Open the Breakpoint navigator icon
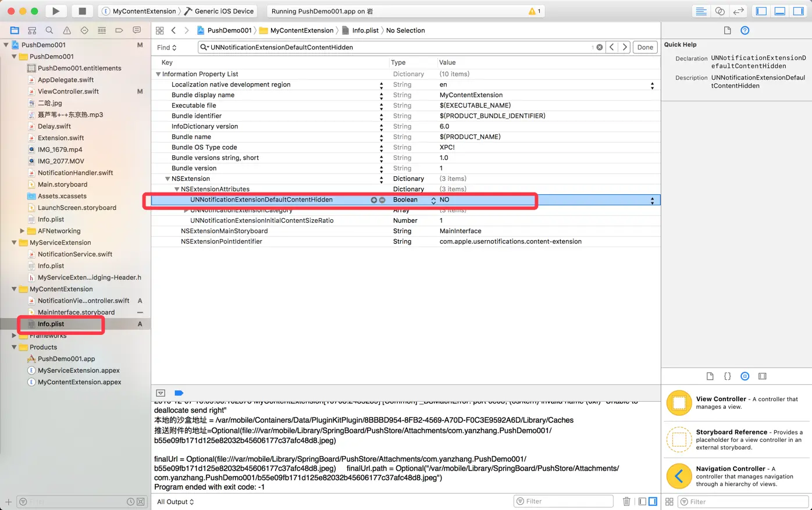812x510 pixels. pyautogui.click(x=119, y=30)
